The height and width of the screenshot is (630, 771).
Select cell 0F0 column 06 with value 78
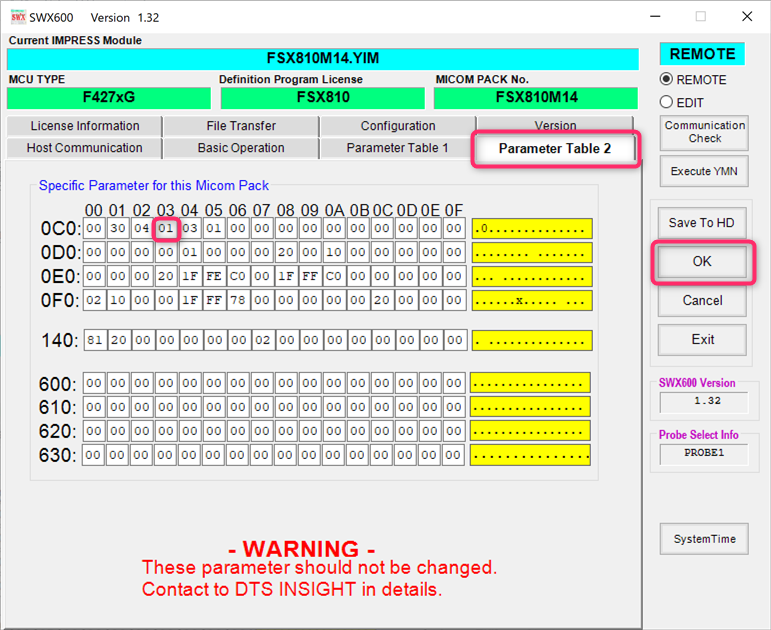tap(238, 300)
